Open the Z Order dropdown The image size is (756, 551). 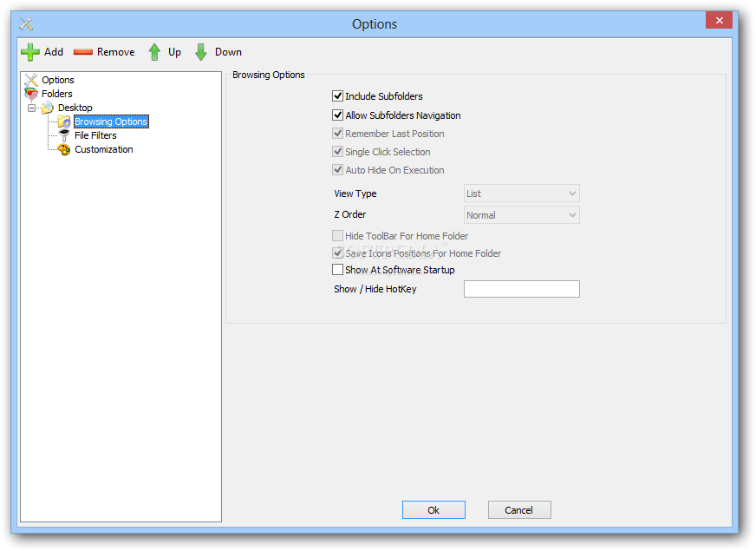[522, 215]
